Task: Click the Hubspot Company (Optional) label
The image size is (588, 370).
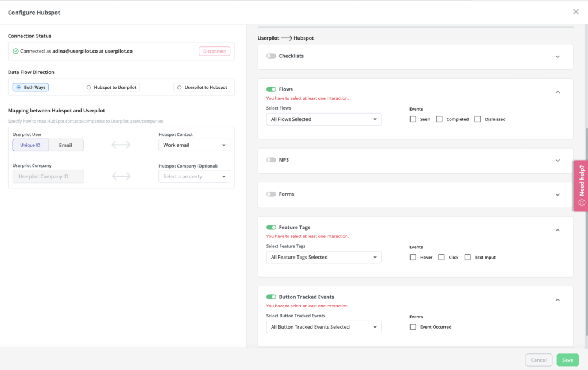Action: coord(188,166)
